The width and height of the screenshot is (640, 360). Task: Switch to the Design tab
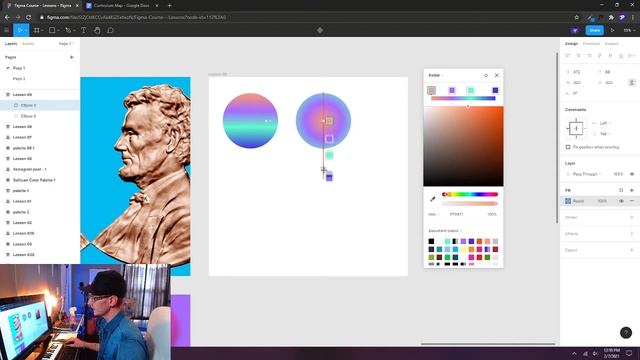[x=571, y=44]
